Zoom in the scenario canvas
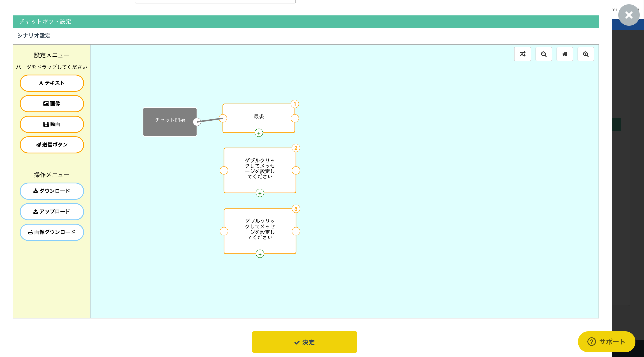Image resolution: width=644 pixels, height=357 pixels. point(585,54)
